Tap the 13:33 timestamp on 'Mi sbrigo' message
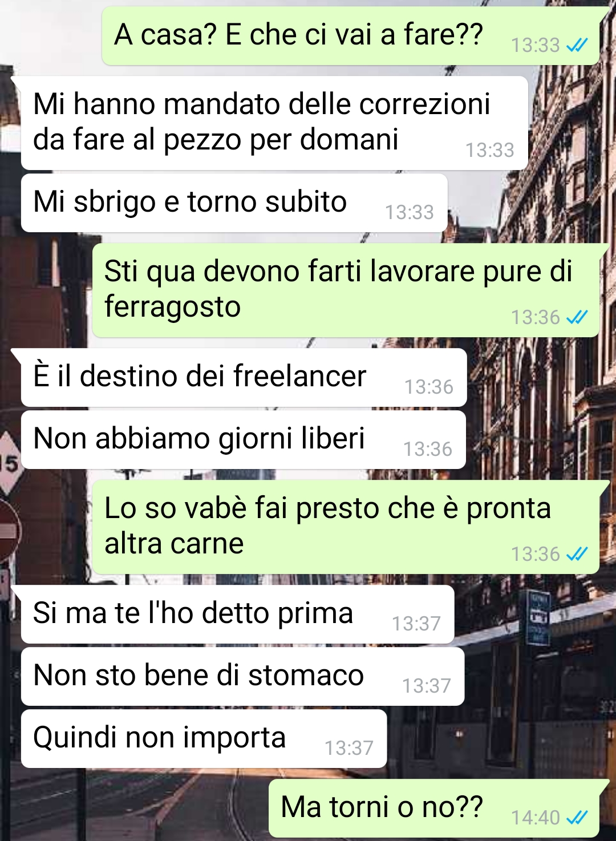 (x=410, y=212)
